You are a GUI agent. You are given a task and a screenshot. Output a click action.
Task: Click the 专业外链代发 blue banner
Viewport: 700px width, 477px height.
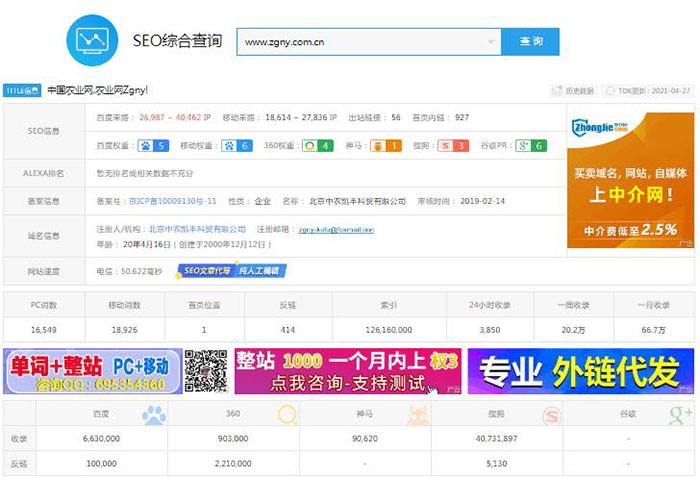pyautogui.click(x=581, y=371)
